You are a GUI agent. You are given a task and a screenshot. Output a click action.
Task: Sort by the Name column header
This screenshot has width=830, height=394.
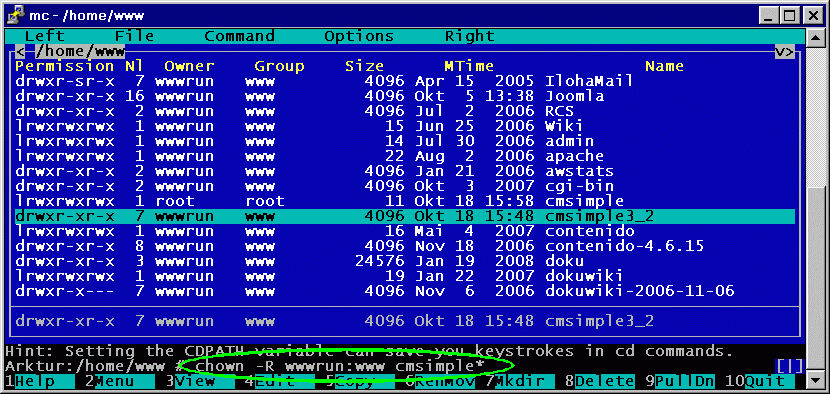664,66
